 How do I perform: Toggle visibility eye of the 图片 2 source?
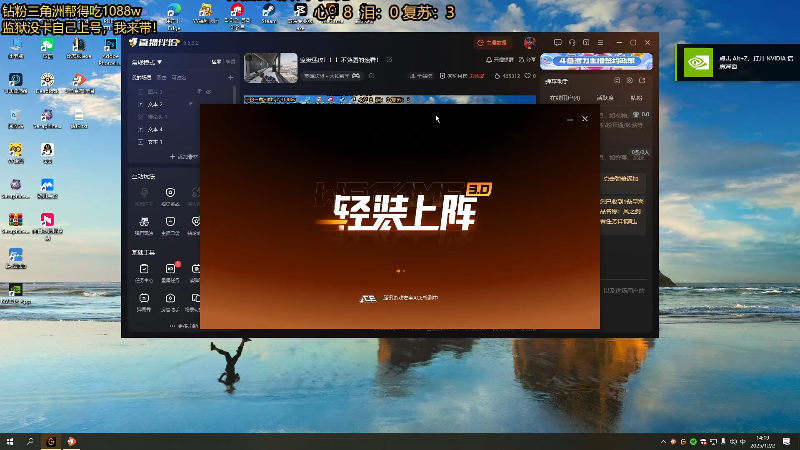coord(209,92)
